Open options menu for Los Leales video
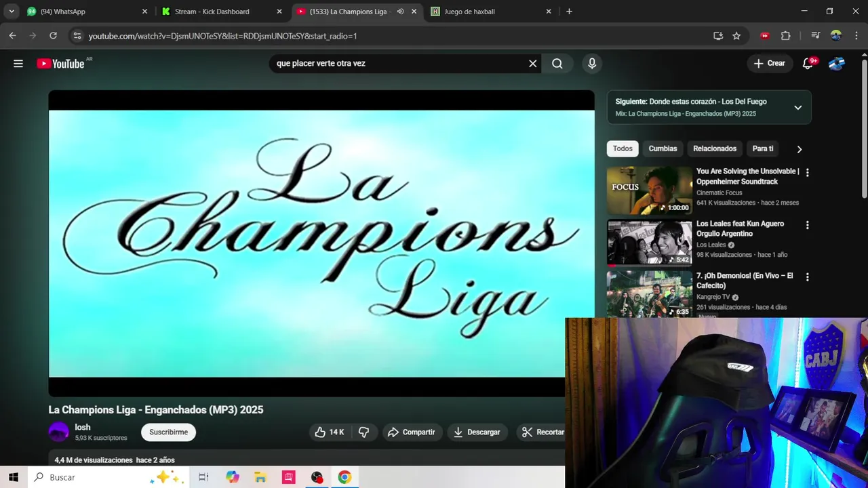 [x=807, y=225]
